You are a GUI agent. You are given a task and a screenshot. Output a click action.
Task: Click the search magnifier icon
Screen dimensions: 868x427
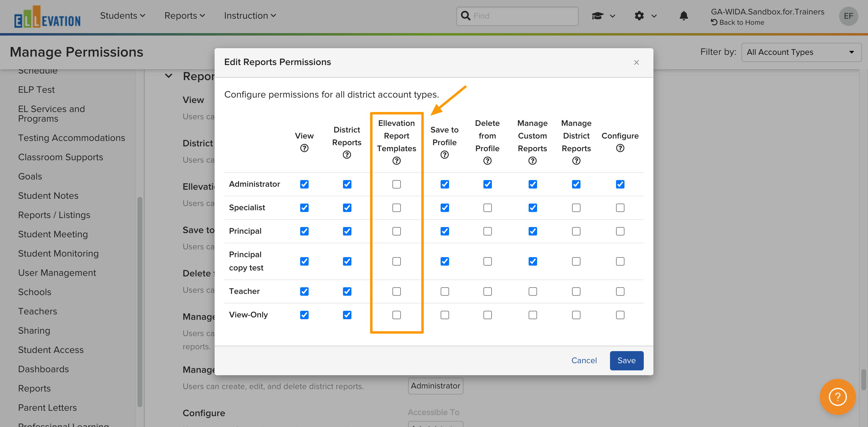(465, 16)
